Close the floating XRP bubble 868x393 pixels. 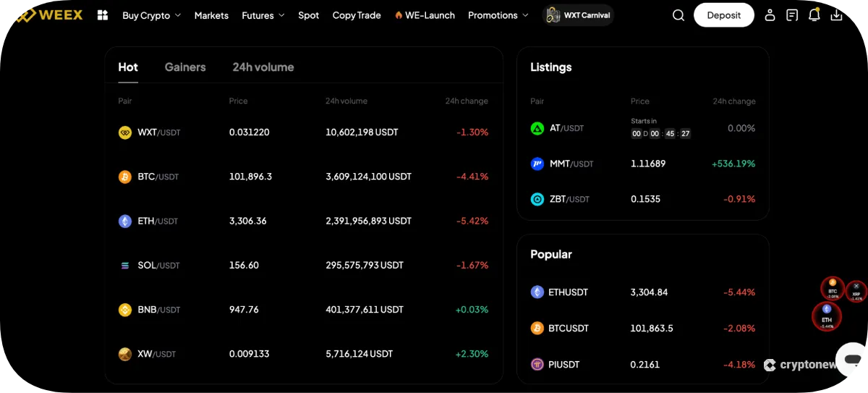tap(856, 286)
